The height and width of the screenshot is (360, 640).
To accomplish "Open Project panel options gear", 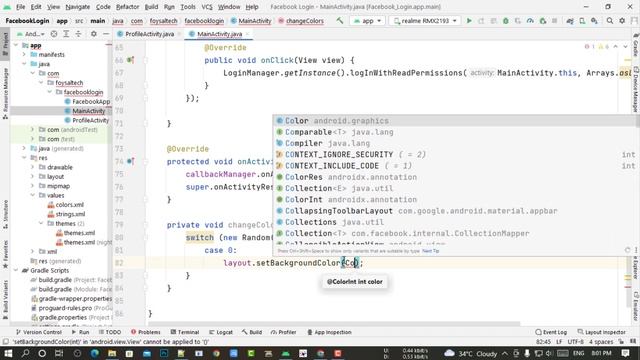I will (93, 34).
